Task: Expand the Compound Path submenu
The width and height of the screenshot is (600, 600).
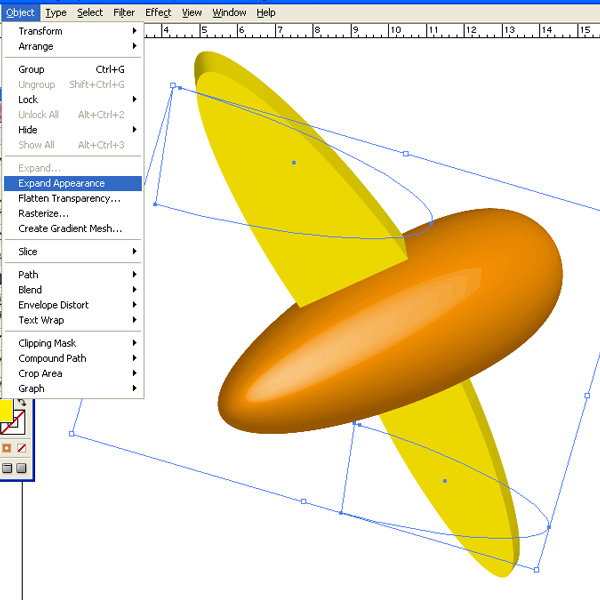Action: 73,358
